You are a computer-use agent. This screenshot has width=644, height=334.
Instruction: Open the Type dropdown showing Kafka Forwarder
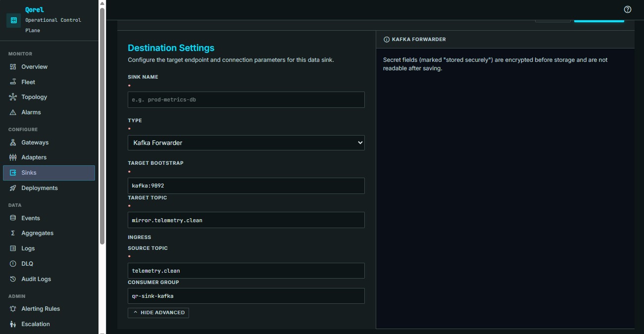pyautogui.click(x=246, y=143)
